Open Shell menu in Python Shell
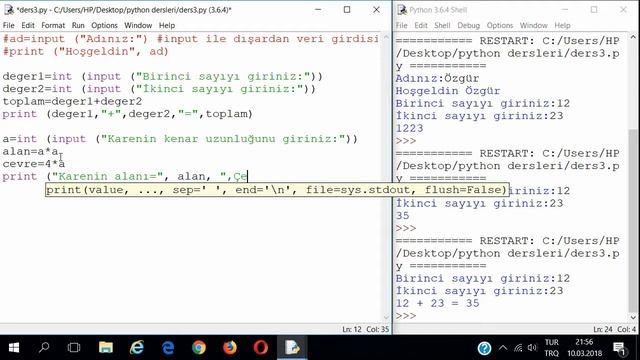The width and height of the screenshot is (640, 360). 442,25
